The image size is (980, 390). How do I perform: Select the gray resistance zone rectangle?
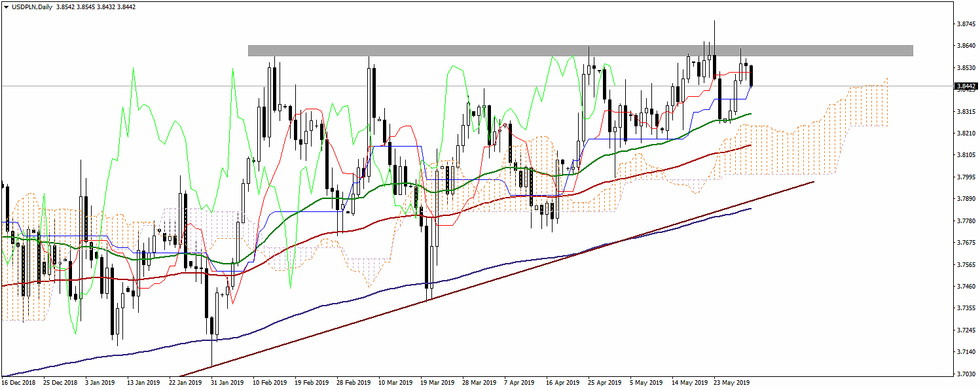pyautogui.click(x=580, y=50)
